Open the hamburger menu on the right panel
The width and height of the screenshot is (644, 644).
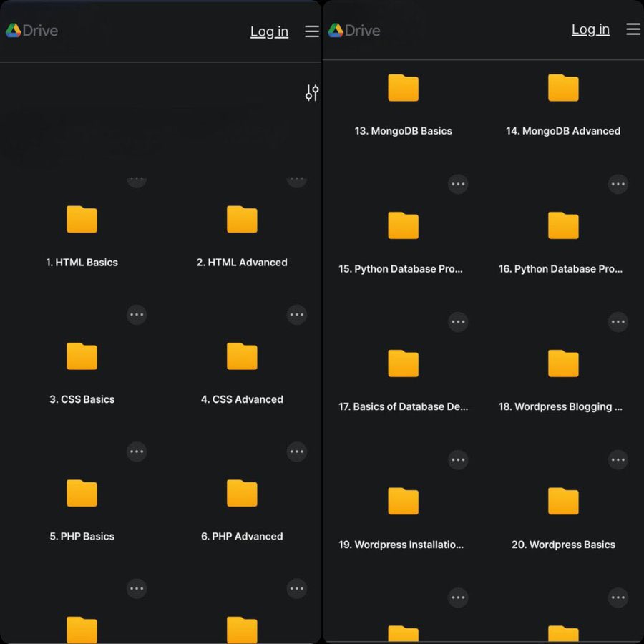click(x=633, y=29)
